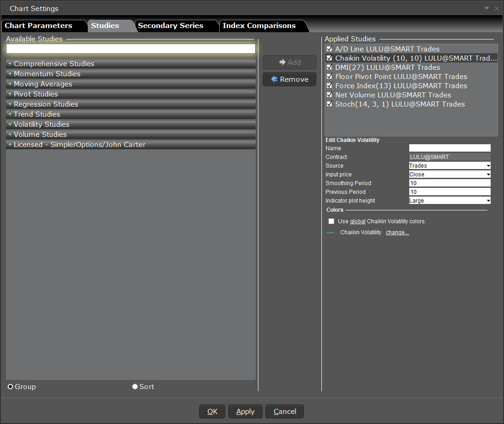This screenshot has height=424, width=504.
Task: Expand the Comprehensive Studies group plus icon
Action: 10,64
